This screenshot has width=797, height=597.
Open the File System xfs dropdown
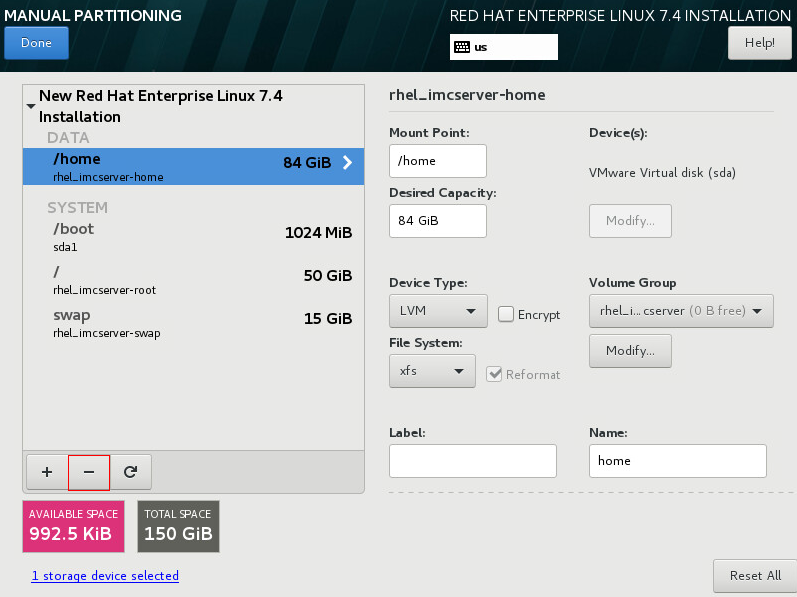[x=433, y=371]
